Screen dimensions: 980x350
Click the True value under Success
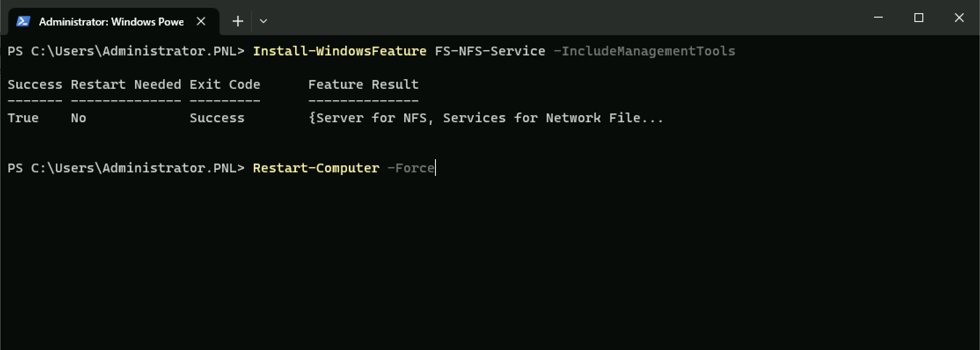pos(23,118)
